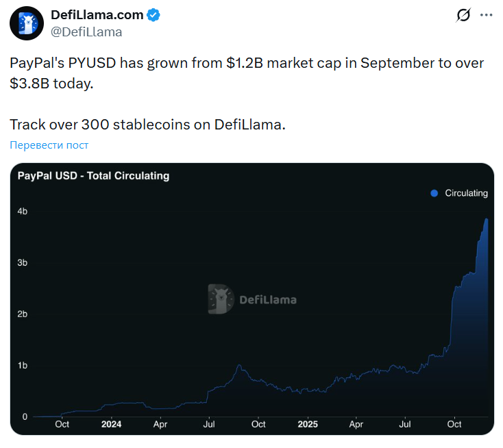Click the Grok slashed-circle icon
The width and height of the screenshot is (503, 448).
(x=463, y=15)
